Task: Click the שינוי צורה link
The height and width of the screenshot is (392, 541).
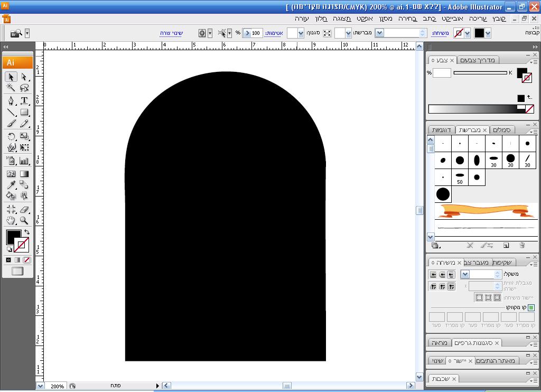Action: point(171,33)
